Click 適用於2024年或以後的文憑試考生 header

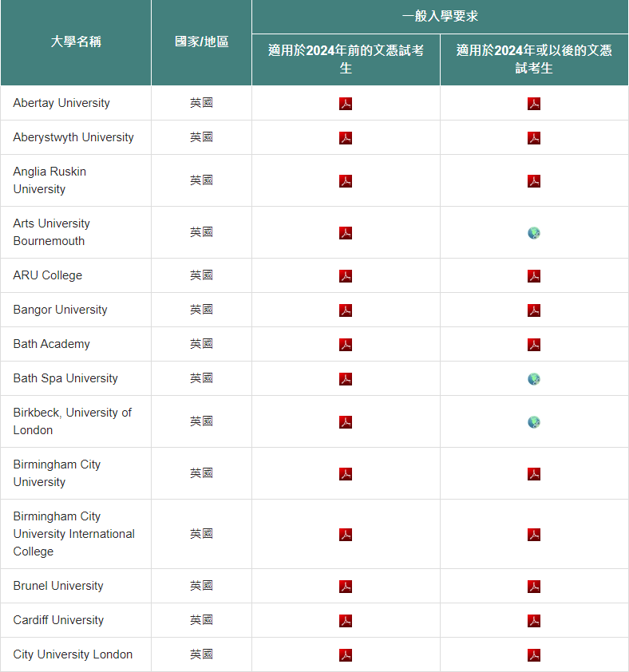click(534, 59)
